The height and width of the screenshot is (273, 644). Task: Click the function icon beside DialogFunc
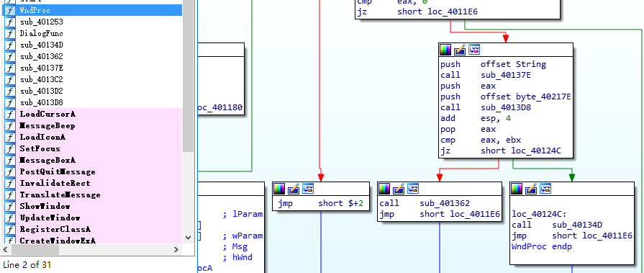[9, 33]
